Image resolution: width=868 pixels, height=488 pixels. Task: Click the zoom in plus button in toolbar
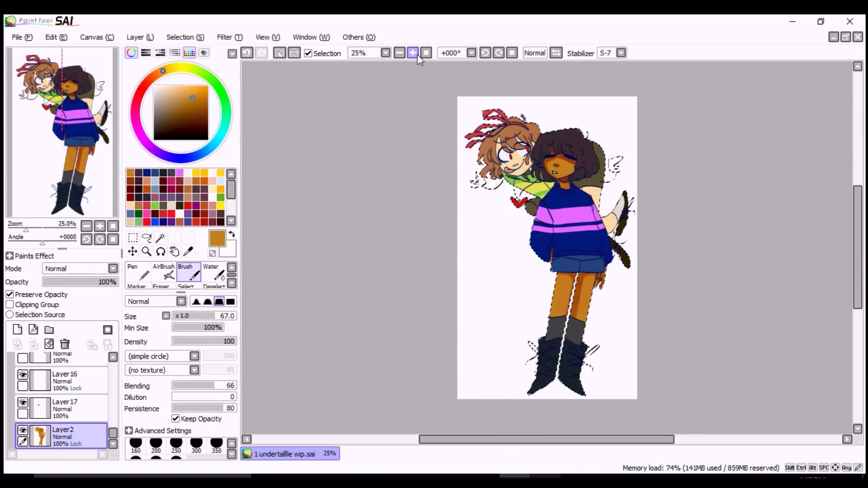coord(412,53)
